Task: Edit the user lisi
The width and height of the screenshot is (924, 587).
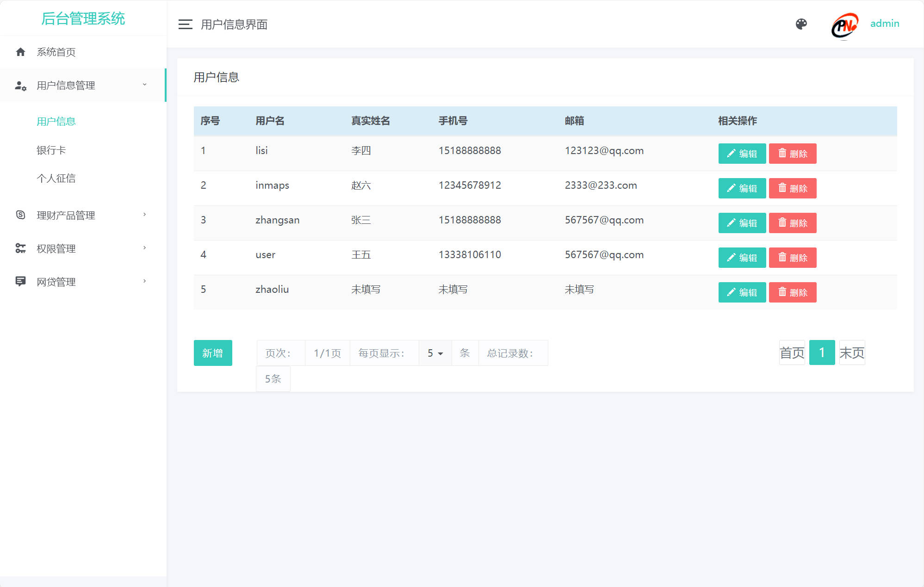Action: pyautogui.click(x=742, y=154)
